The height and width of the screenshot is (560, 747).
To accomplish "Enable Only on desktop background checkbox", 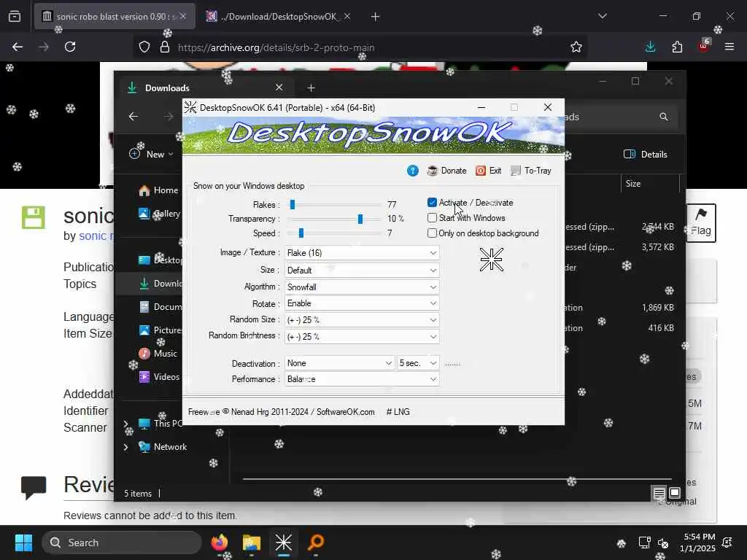I will pos(432,233).
